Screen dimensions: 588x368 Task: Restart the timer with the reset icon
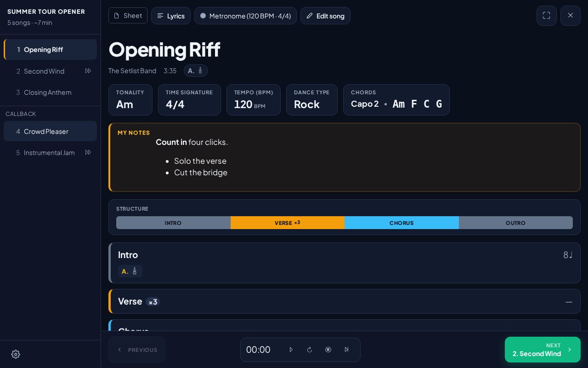pyautogui.click(x=310, y=350)
